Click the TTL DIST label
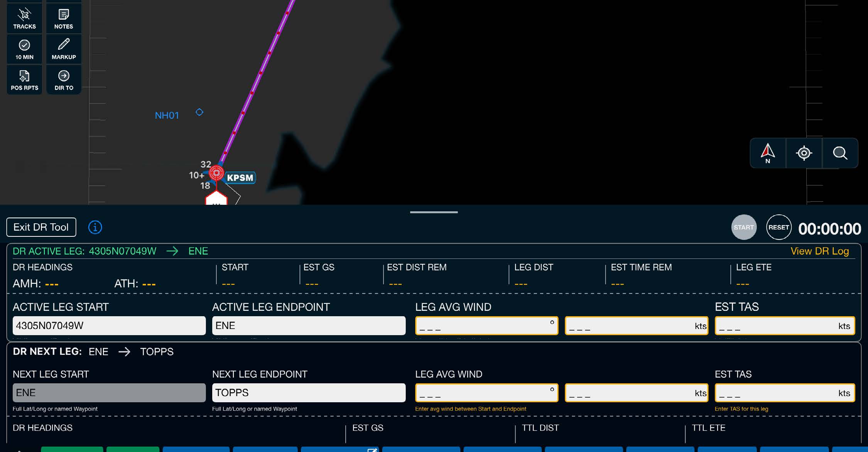The image size is (868, 452). coord(540,428)
